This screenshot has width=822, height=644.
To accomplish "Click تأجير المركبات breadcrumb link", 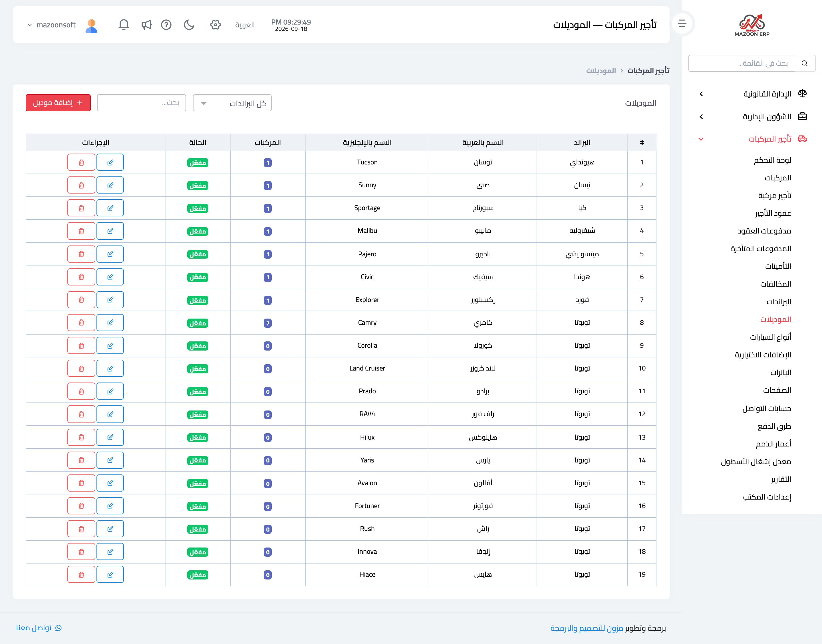I will [x=648, y=71].
